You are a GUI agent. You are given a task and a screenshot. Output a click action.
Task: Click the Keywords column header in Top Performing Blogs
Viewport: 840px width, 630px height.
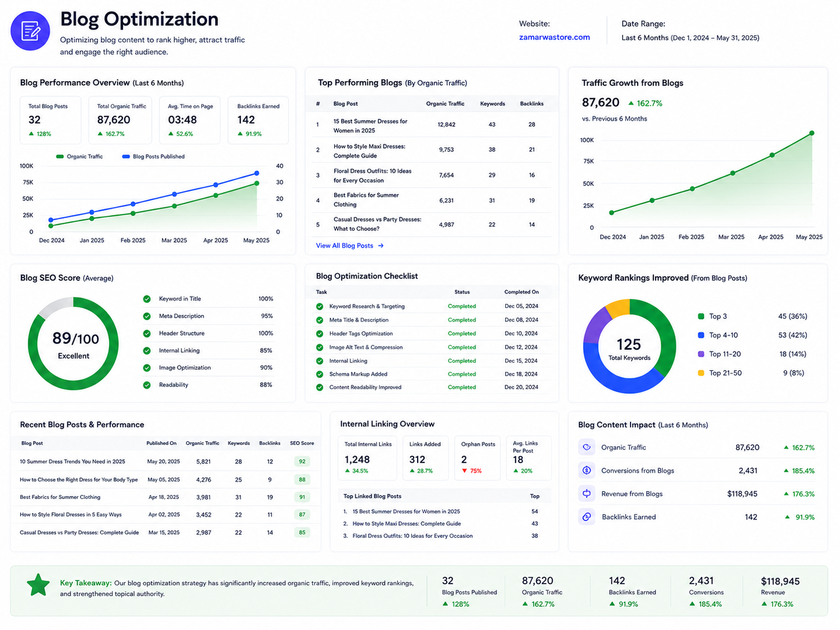coord(493,104)
